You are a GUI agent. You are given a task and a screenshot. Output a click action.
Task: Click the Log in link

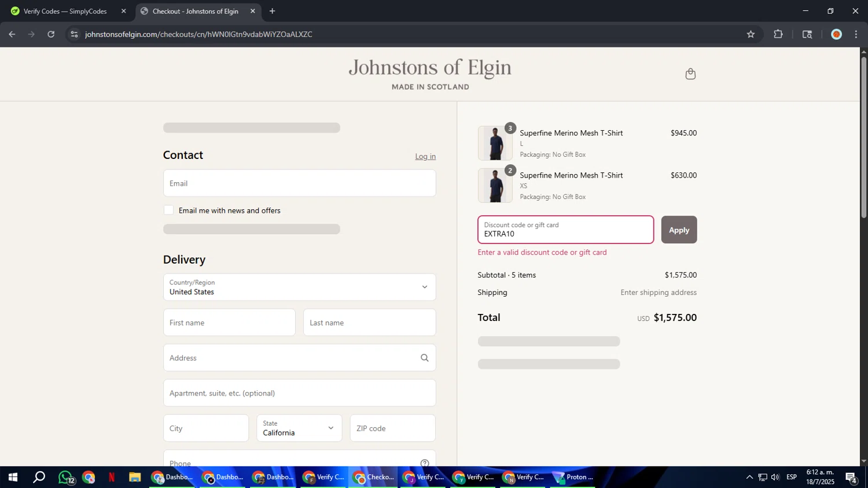tap(425, 156)
